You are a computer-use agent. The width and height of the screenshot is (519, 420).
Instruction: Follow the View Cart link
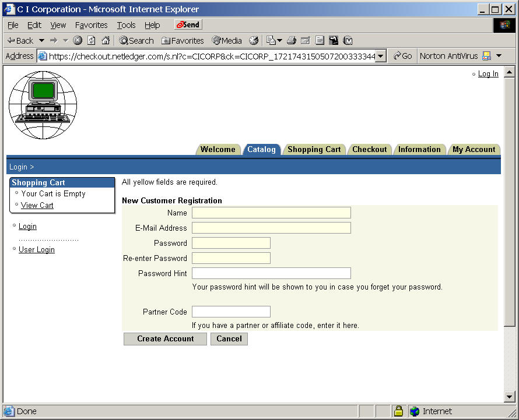click(x=37, y=205)
